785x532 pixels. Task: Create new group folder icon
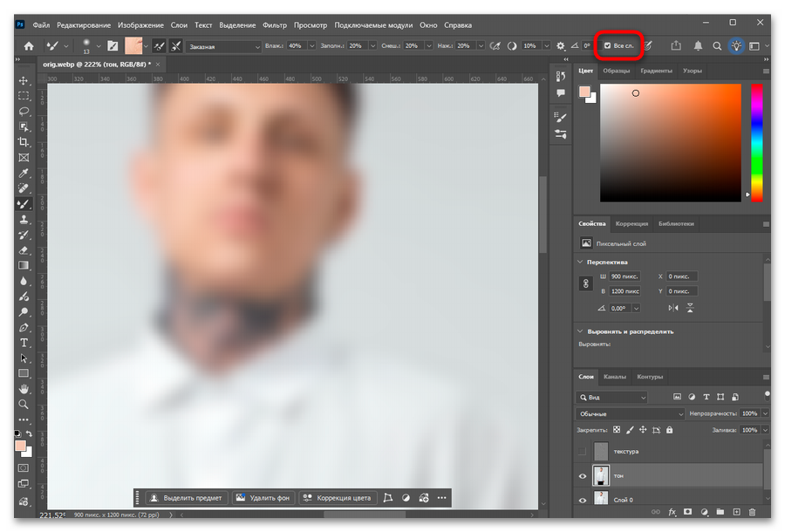(x=720, y=512)
